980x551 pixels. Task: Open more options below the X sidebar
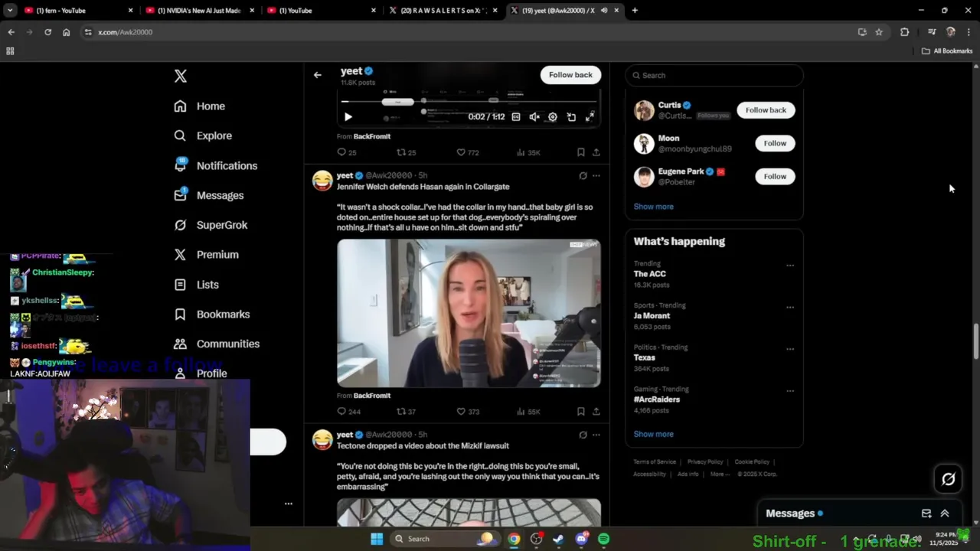coord(289,504)
